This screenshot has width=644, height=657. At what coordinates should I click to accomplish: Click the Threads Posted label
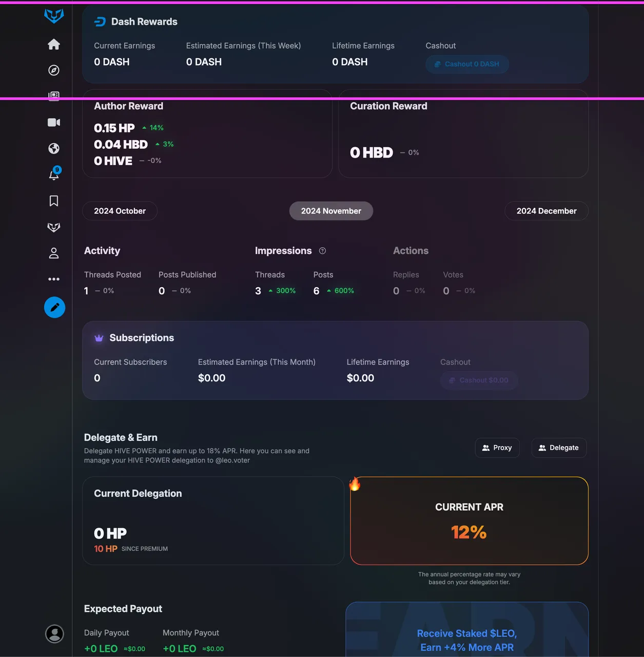pos(112,275)
